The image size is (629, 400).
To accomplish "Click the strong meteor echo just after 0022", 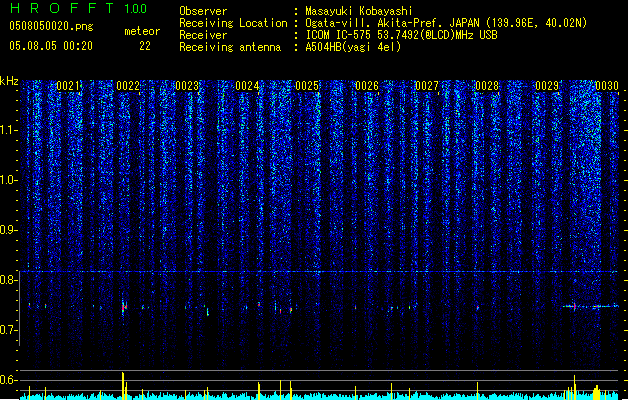I will [124, 308].
